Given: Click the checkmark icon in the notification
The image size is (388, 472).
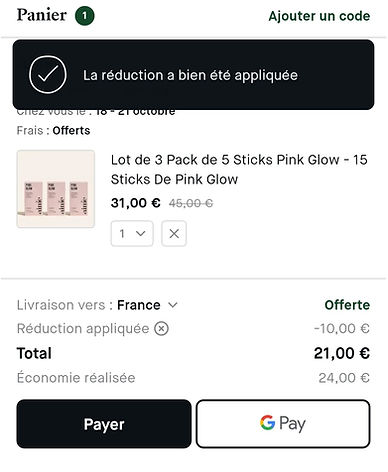Looking at the screenshot, I should (x=48, y=75).
